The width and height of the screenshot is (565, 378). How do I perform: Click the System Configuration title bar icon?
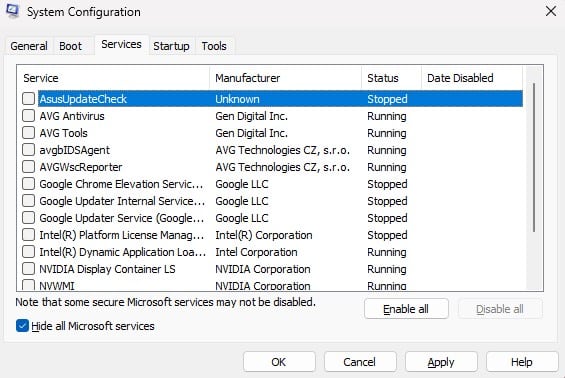coord(12,11)
